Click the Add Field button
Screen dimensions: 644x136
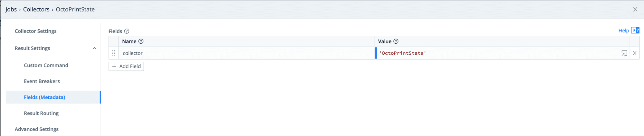[126, 66]
